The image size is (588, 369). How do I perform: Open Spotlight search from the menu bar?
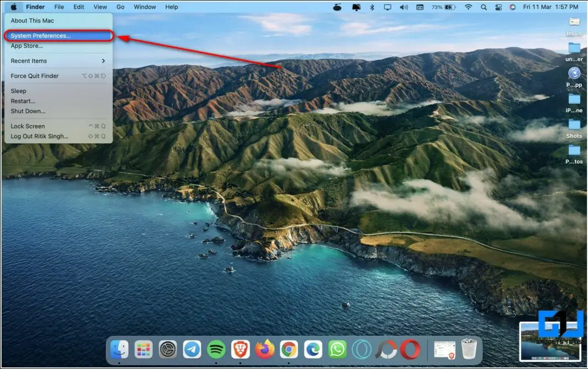point(483,7)
